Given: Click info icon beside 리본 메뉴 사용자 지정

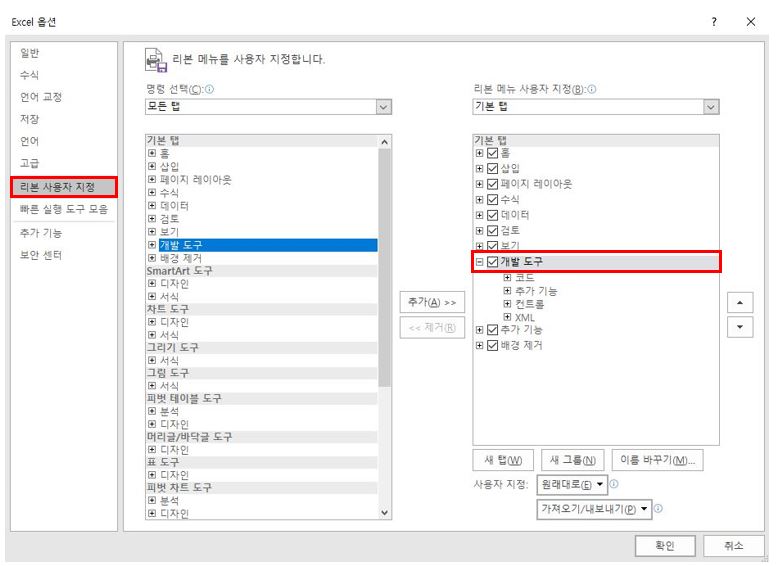Looking at the screenshot, I should (591, 89).
